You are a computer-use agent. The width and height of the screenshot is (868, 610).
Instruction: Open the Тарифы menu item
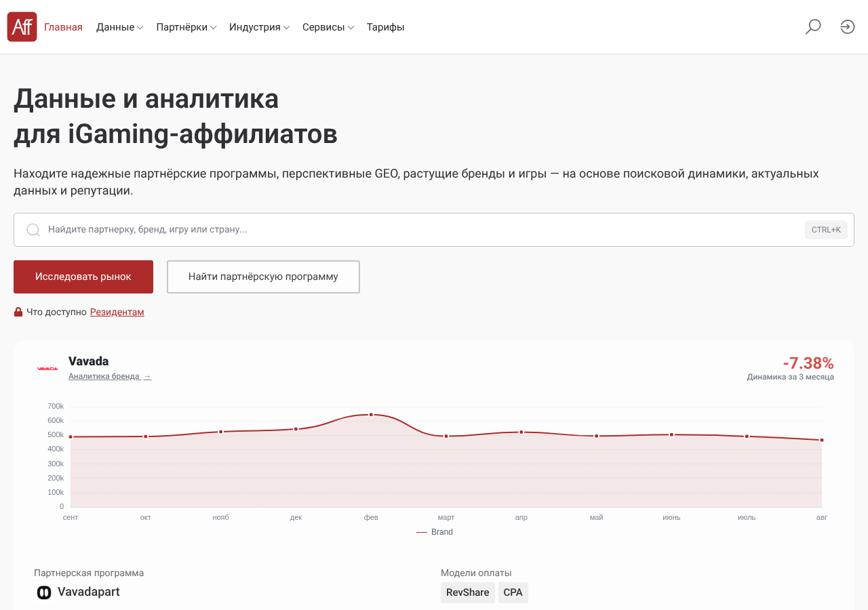pyautogui.click(x=386, y=27)
